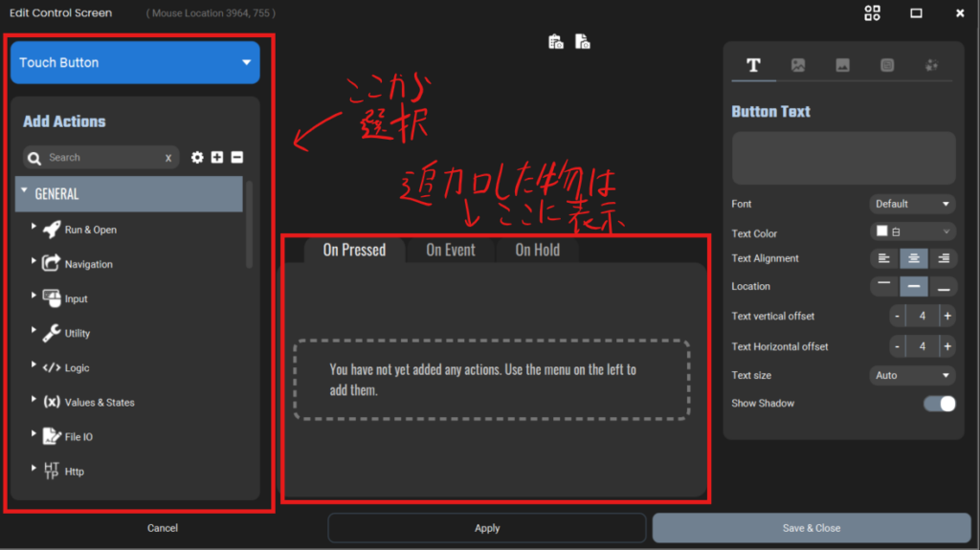The image size is (980, 550).
Task: Click the paste actions icon in the top toolbar
Action: click(x=582, y=42)
